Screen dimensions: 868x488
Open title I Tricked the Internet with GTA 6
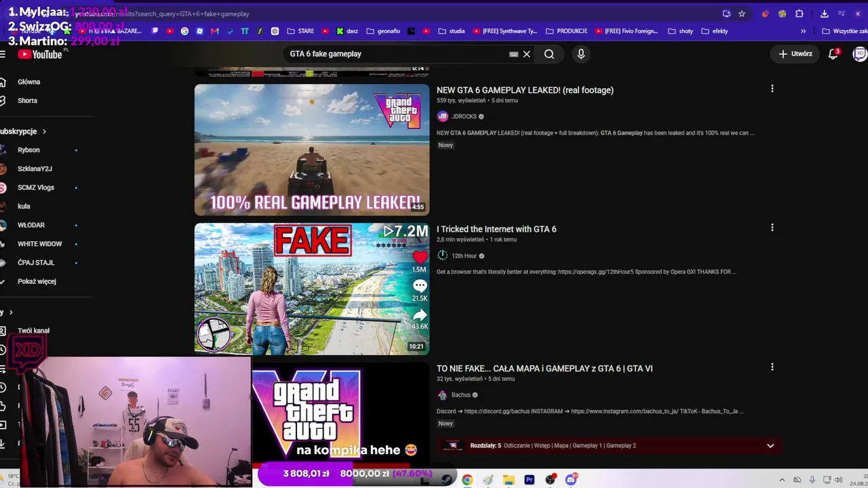(496, 229)
